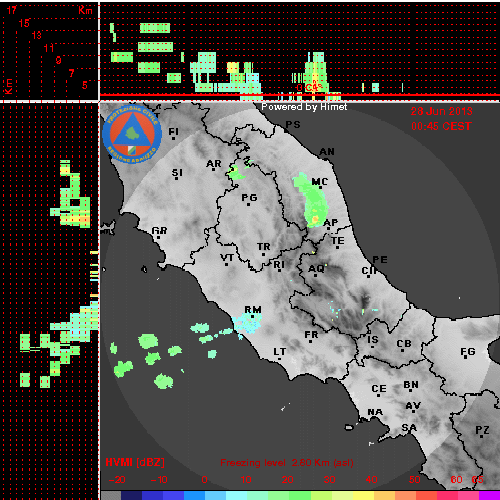Click the Powered by Himet text
Screen dimensions: 500x500
[x=304, y=107]
